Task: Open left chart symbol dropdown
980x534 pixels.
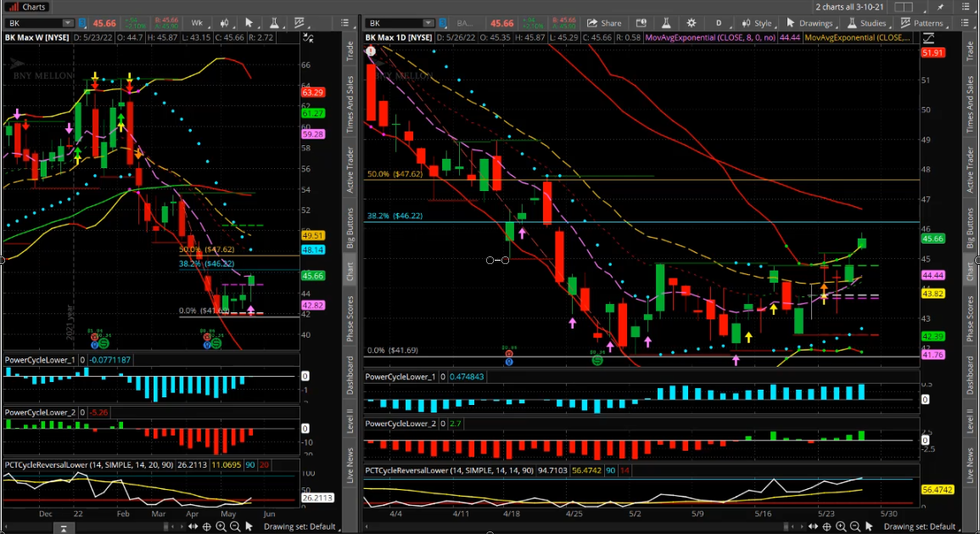Action: pos(68,23)
